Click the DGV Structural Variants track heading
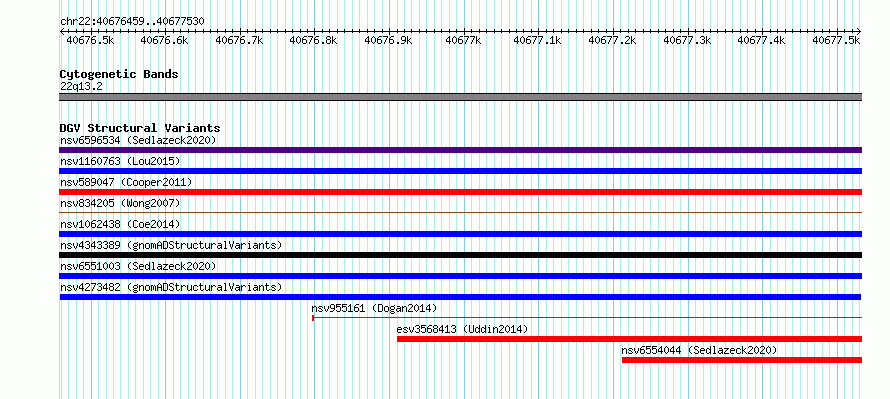 pos(140,128)
